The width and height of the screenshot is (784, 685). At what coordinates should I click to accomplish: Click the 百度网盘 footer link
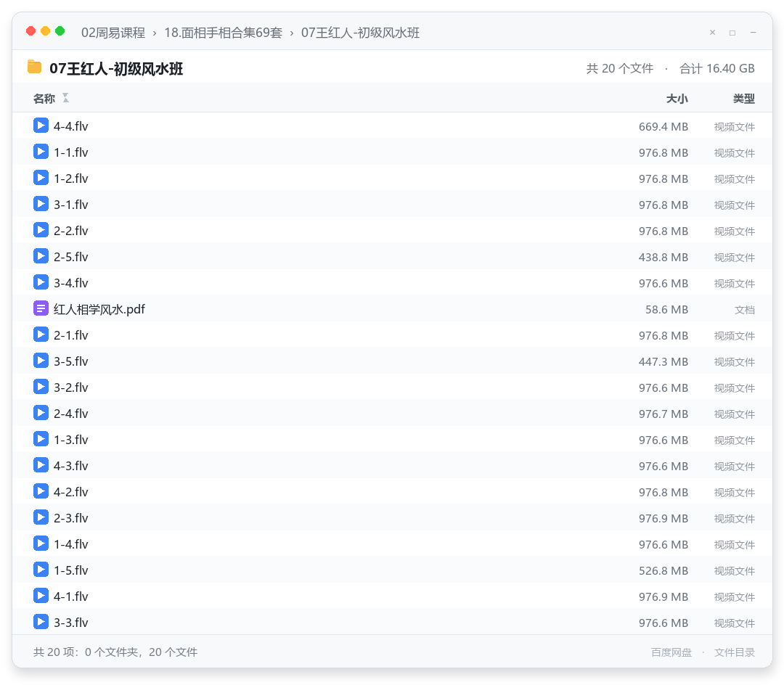click(x=671, y=652)
